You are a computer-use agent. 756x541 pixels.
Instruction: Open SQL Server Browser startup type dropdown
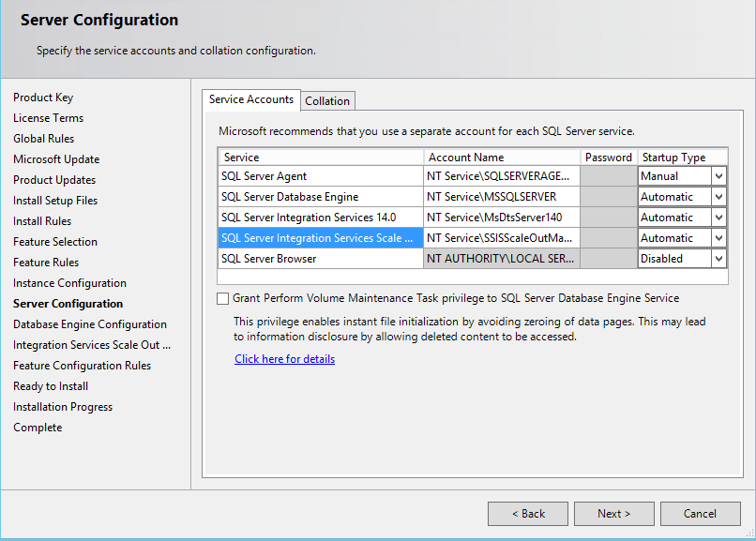click(719, 258)
